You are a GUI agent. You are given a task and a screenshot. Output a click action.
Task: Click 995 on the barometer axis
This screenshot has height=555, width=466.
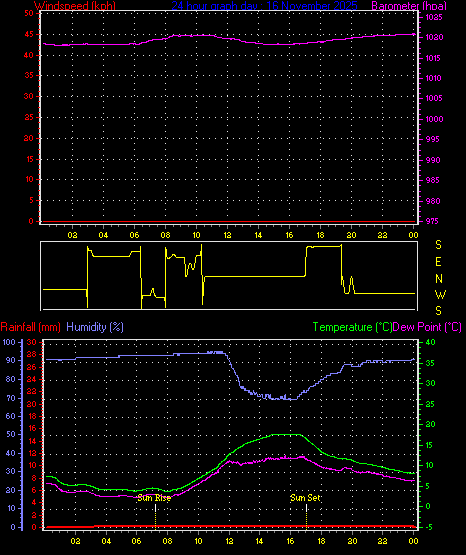click(432, 139)
